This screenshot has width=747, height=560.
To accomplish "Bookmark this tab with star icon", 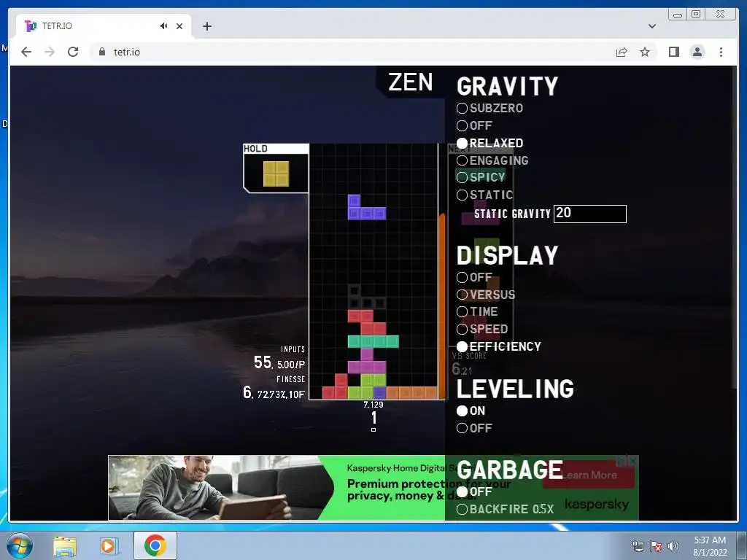I will [645, 52].
